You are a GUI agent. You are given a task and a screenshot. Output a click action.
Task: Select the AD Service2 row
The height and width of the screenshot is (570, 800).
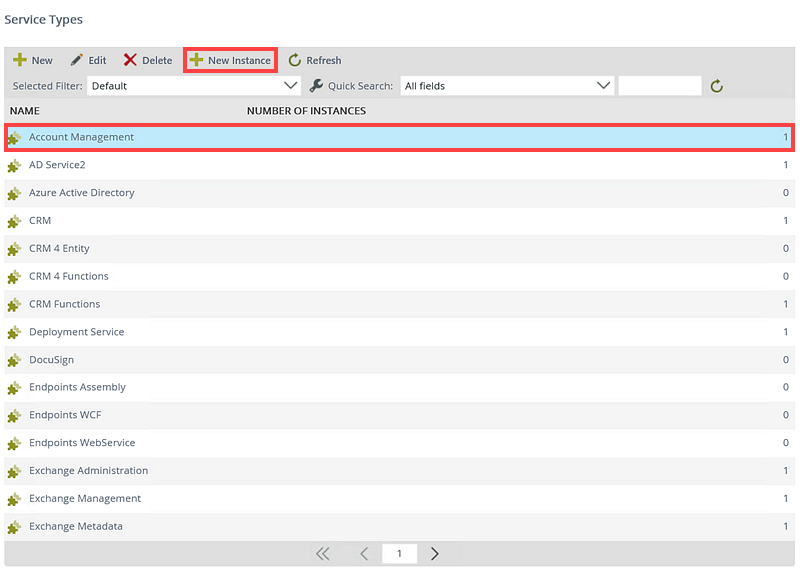(x=399, y=165)
